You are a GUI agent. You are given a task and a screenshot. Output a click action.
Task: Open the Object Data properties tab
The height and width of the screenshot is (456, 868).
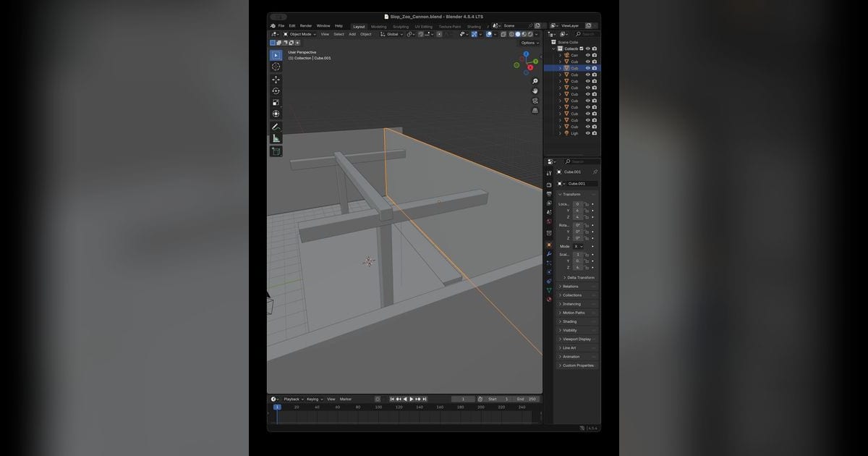(x=549, y=290)
